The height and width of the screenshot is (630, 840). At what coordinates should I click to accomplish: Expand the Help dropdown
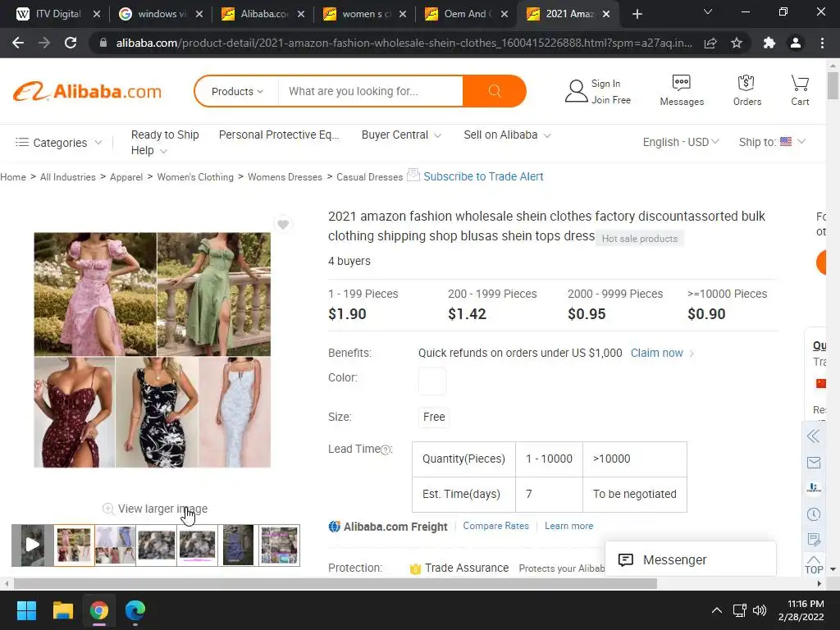point(149,151)
